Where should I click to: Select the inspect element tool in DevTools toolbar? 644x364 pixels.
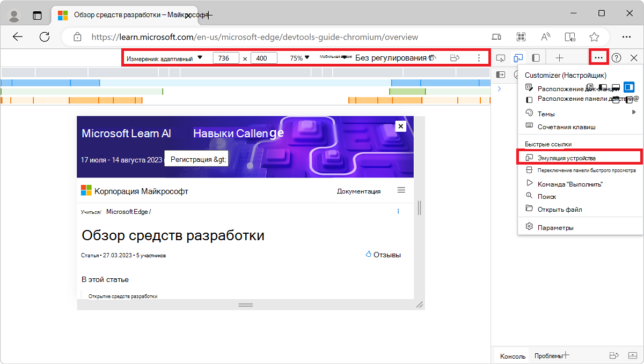point(502,57)
